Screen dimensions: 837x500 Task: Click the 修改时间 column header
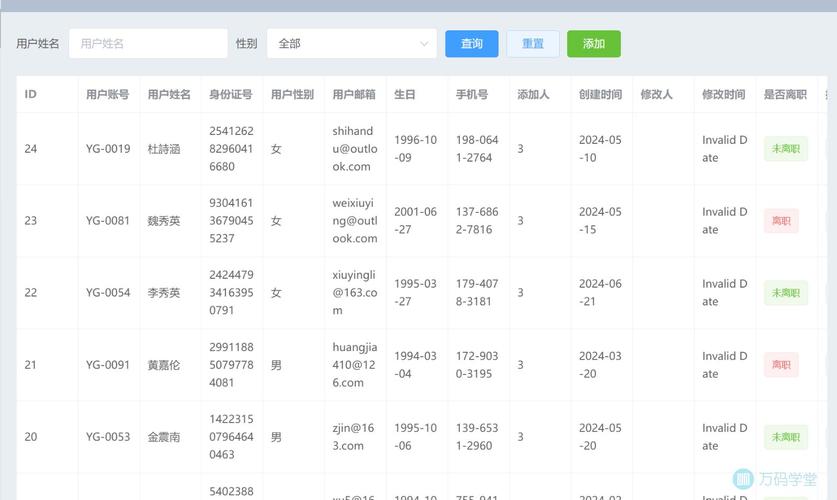(724, 94)
